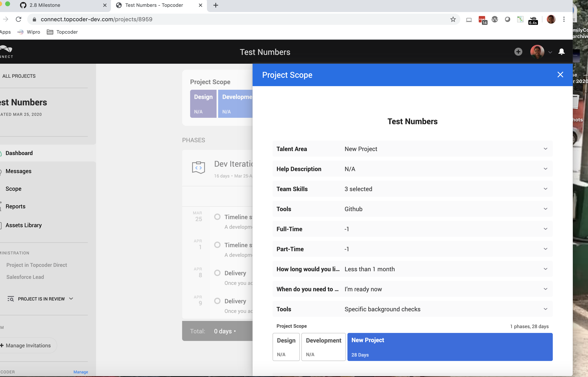Close the Project Scope panel
This screenshot has width=588, height=377.
[x=560, y=75]
